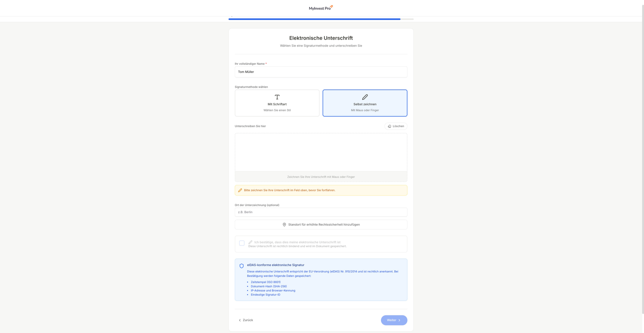Check the signature confirmation checkbox
This screenshot has height=333, width=644.
pos(242,243)
